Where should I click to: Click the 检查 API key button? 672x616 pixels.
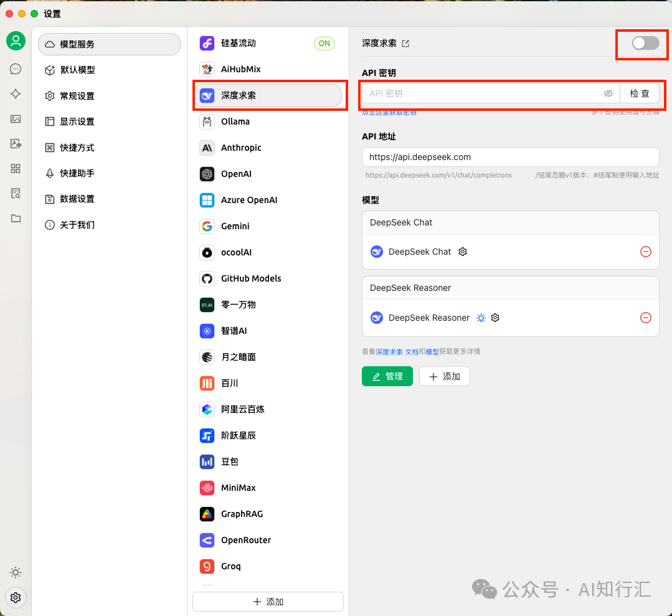(x=640, y=93)
